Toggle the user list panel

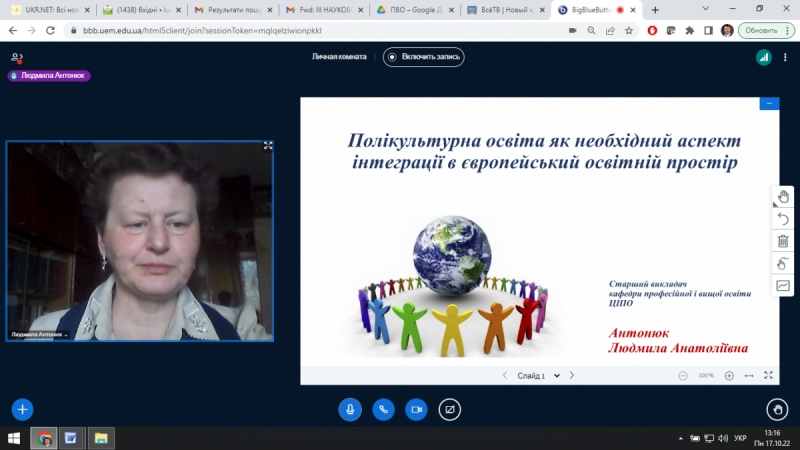[x=16, y=58]
